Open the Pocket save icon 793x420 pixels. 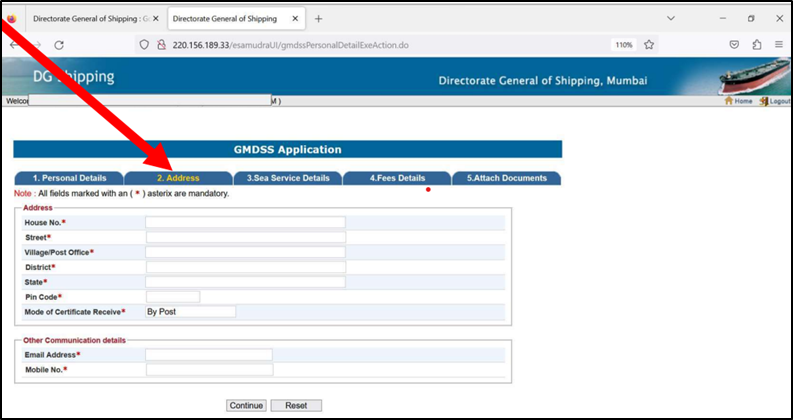coord(734,45)
